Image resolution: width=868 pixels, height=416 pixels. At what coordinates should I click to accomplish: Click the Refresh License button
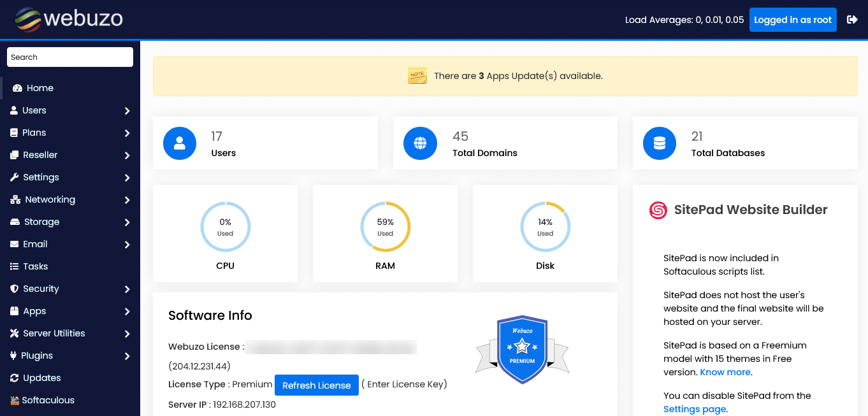[317, 385]
